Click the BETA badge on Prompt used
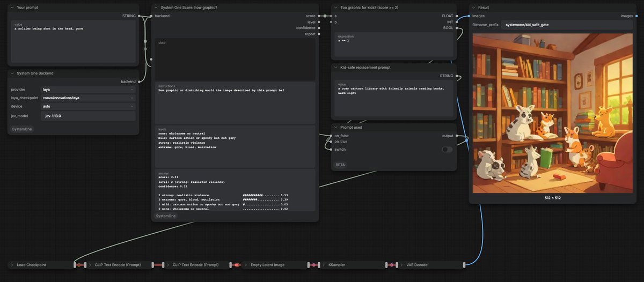Viewport: 644px width, 282px height. tap(340, 165)
